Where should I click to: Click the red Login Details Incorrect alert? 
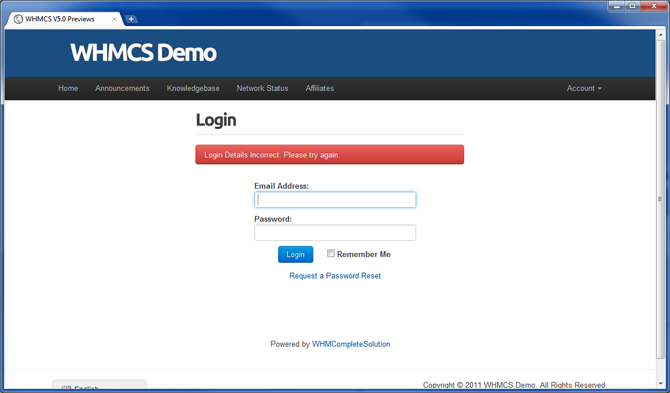[x=329, y=155]
